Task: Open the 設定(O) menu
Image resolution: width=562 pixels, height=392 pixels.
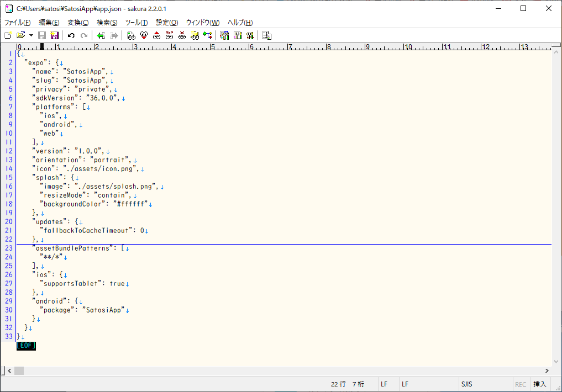Action: coord(167,23)
